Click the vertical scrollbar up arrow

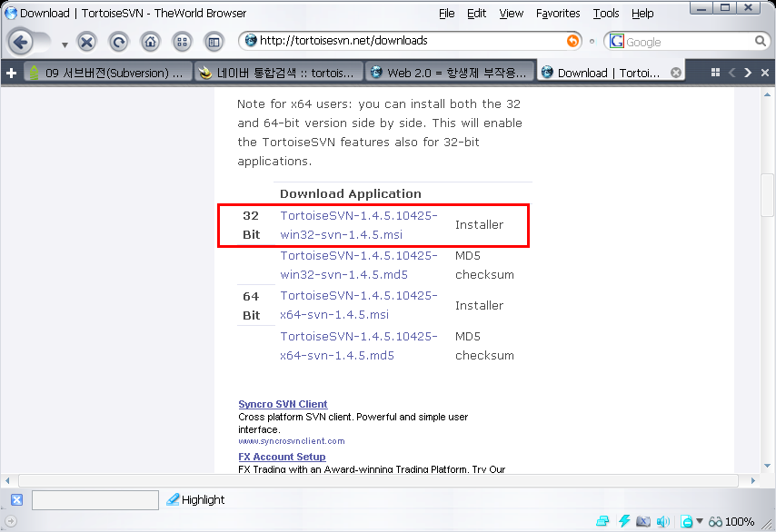pyautogui.click(x=767, y=94)
